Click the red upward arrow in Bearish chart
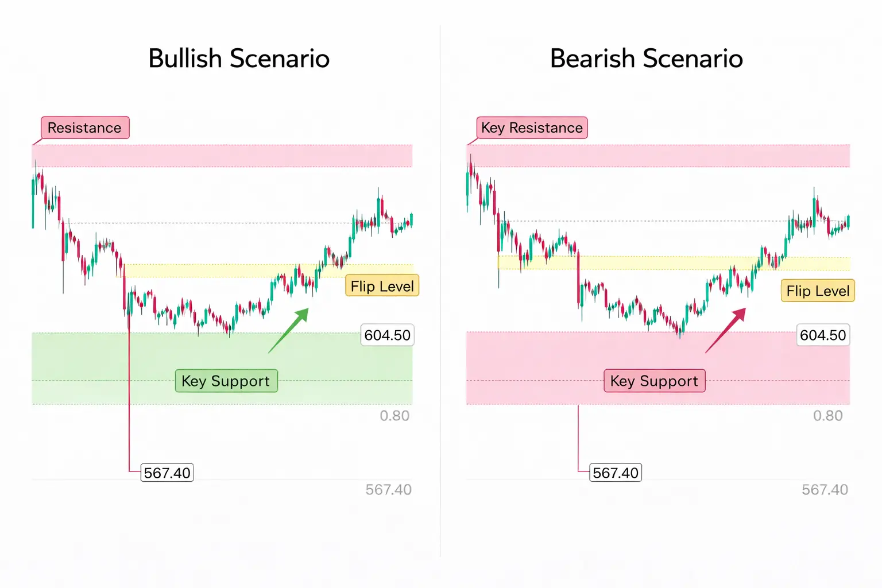 (725, 330)
